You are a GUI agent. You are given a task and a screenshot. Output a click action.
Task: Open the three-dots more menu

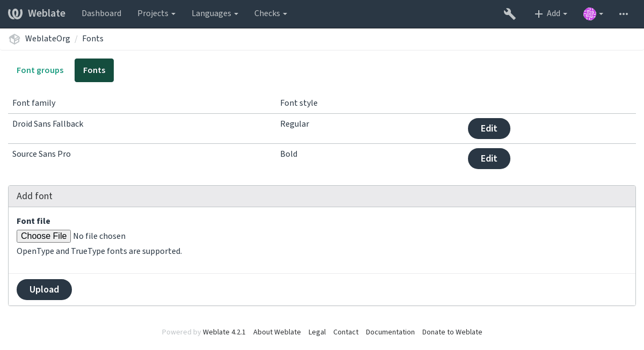[x=624, y=14]
